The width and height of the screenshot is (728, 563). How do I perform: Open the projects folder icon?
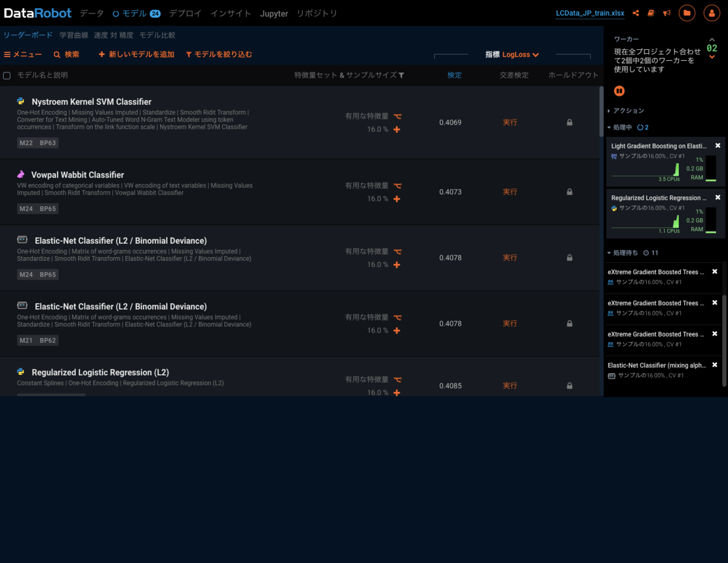687,13
